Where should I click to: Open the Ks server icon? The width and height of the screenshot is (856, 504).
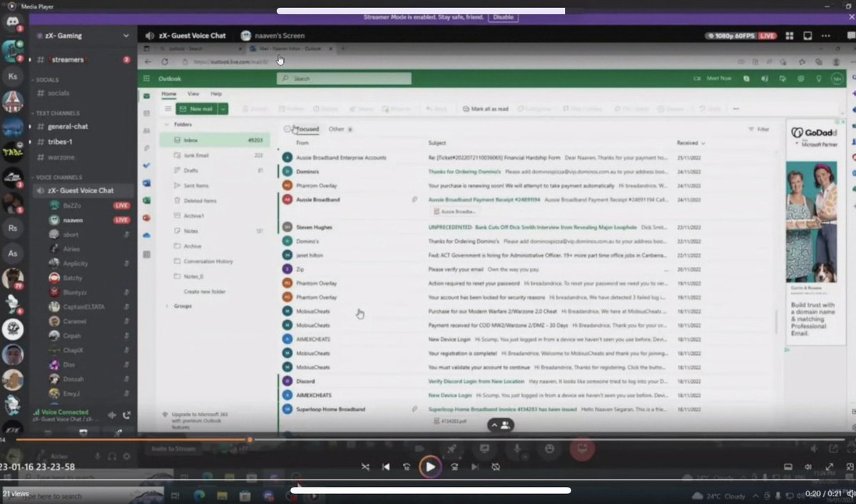[x=12, y=76]
